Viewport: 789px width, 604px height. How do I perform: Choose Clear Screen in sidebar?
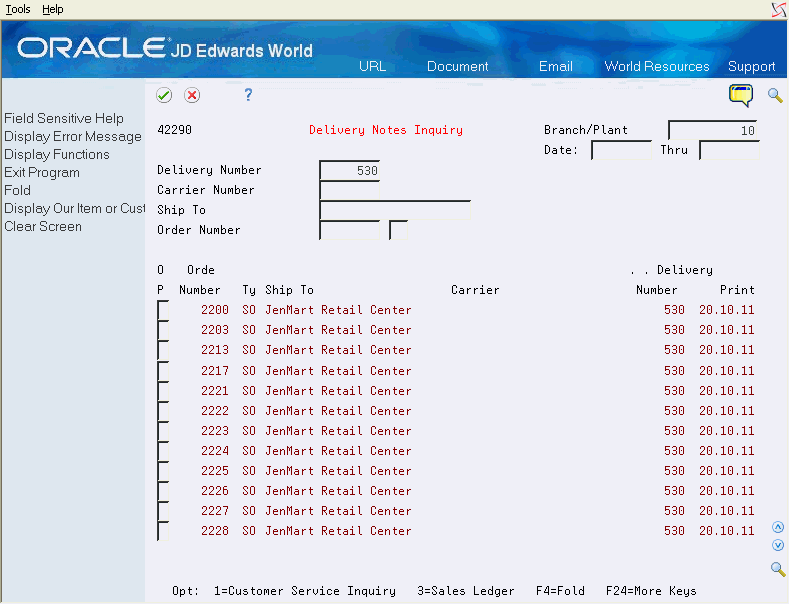click(43, 226)
